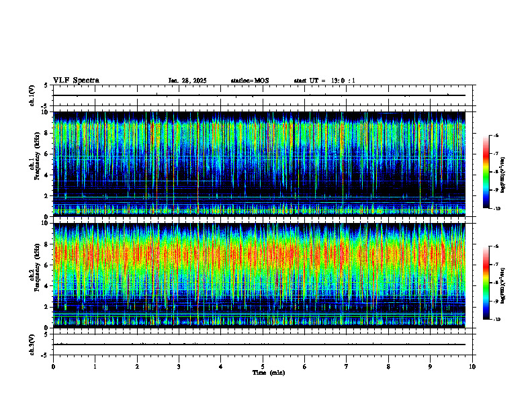Click the "Time (min)" axis title
Screen dimensions: 532x411
click(x=269, y=373)
